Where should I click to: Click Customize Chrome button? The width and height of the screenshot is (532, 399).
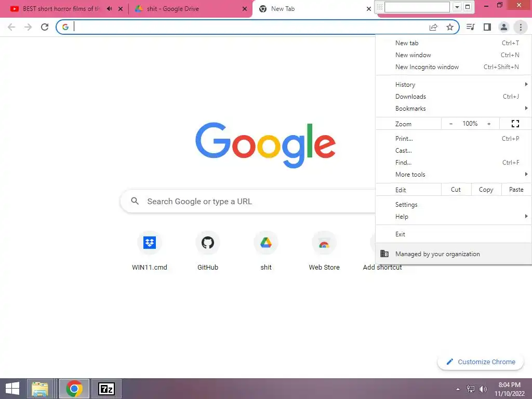481,362
